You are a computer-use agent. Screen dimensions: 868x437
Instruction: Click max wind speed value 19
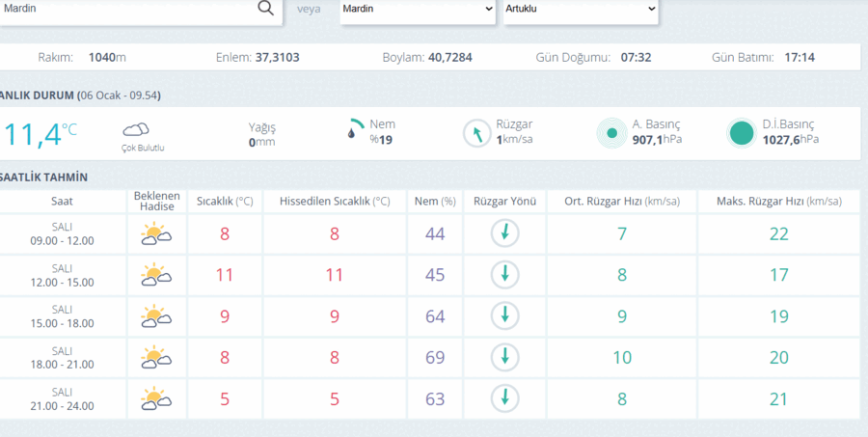point(779,316)
